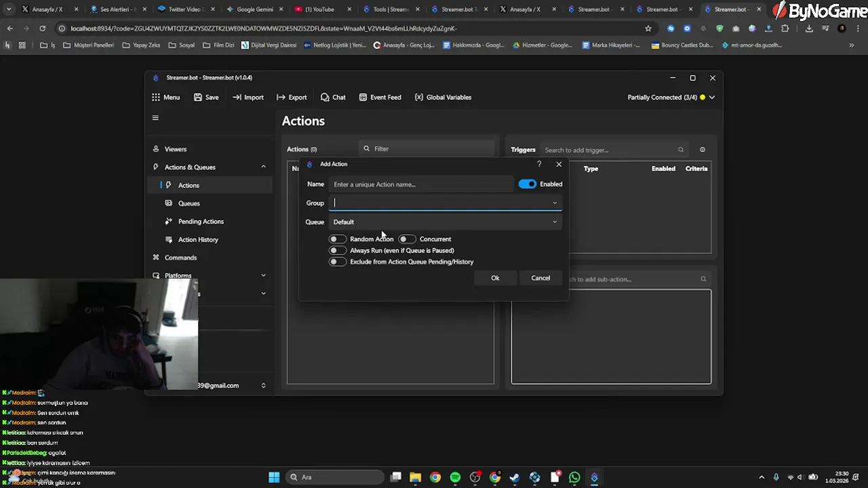Click the Export arrow icon
The width and height of the screenshot is (868, 488).
(281, 97)
